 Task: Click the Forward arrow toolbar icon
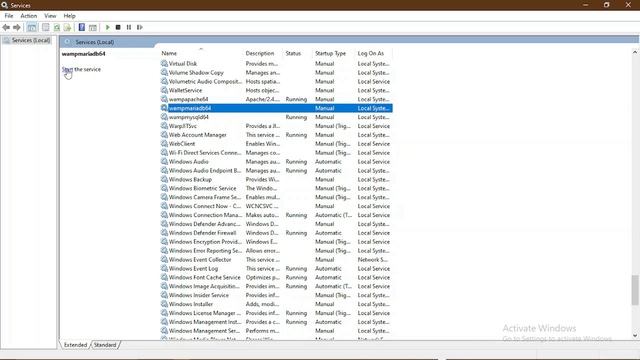tap(17, 27)
